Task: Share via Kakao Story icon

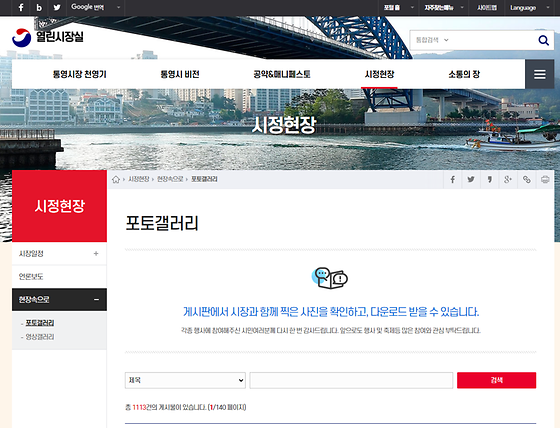Action: (490, 179)
